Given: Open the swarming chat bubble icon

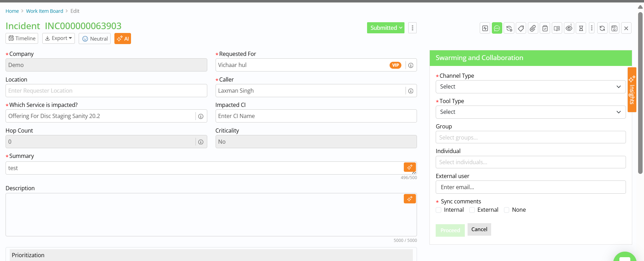Looking at the screenshot, I should [497, 28].
